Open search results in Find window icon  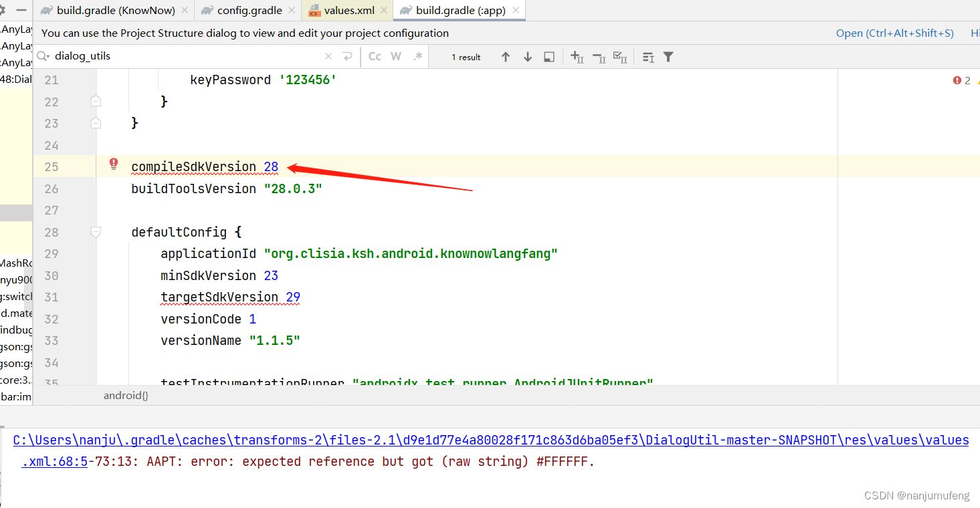648,57
